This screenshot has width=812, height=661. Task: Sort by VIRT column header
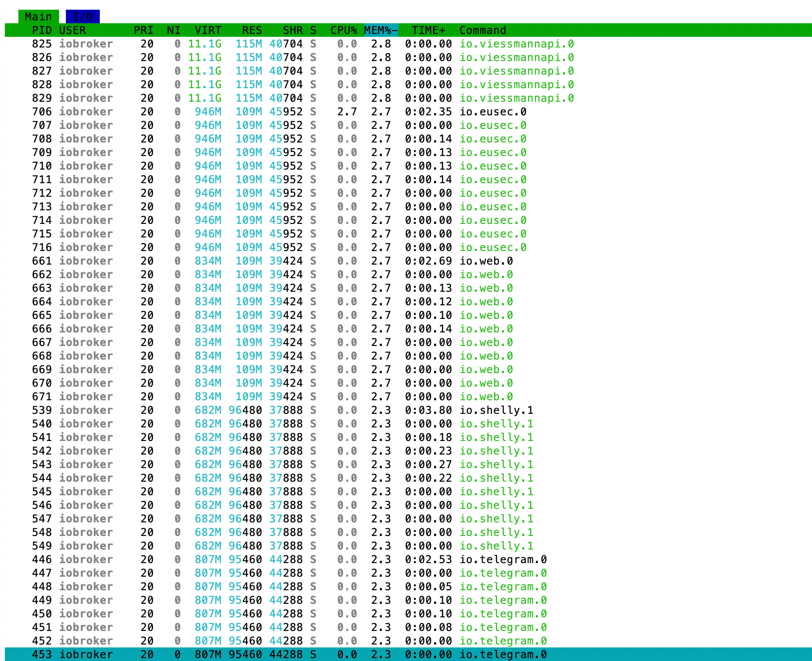(x=208, y=30)
